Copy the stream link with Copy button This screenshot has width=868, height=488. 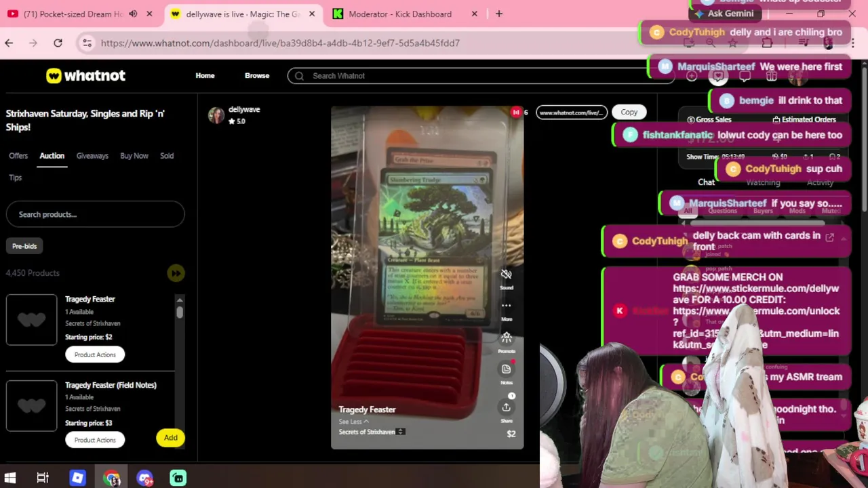pos(629,112)
